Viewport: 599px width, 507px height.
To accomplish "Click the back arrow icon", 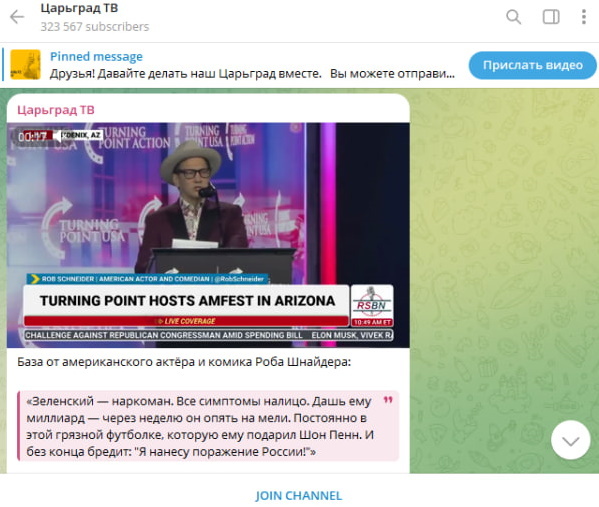I will point(17,17).
